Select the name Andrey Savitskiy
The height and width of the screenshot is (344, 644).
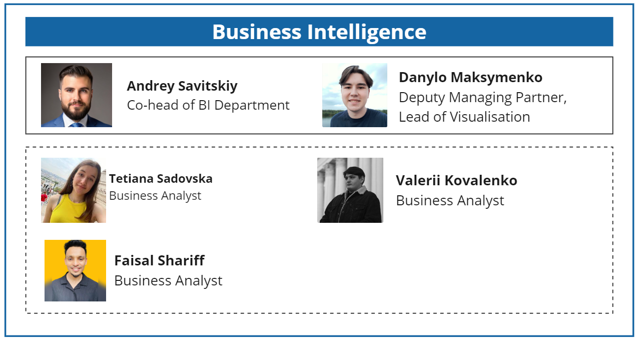182,86
